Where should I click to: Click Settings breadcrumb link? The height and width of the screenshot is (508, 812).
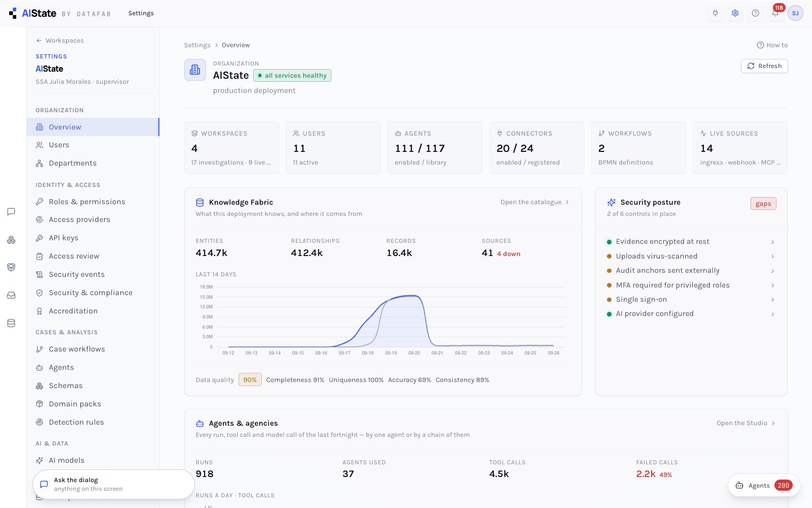click(x=197, y=45)
